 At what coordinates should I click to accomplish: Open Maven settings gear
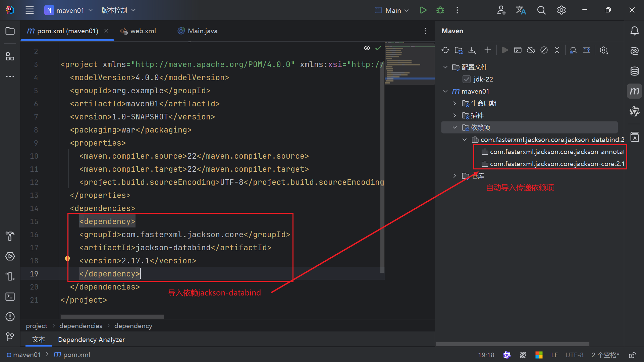604,50
